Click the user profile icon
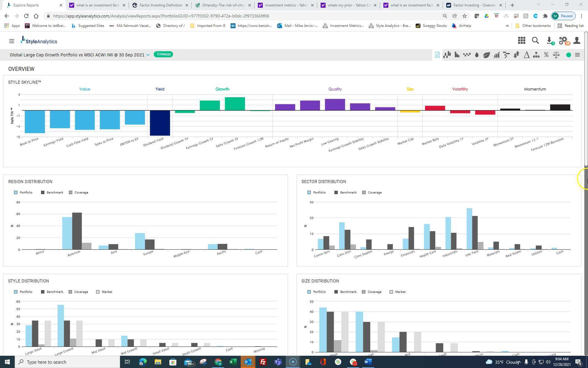This screenshot has width=588, height=368. (x=577, y=40)
